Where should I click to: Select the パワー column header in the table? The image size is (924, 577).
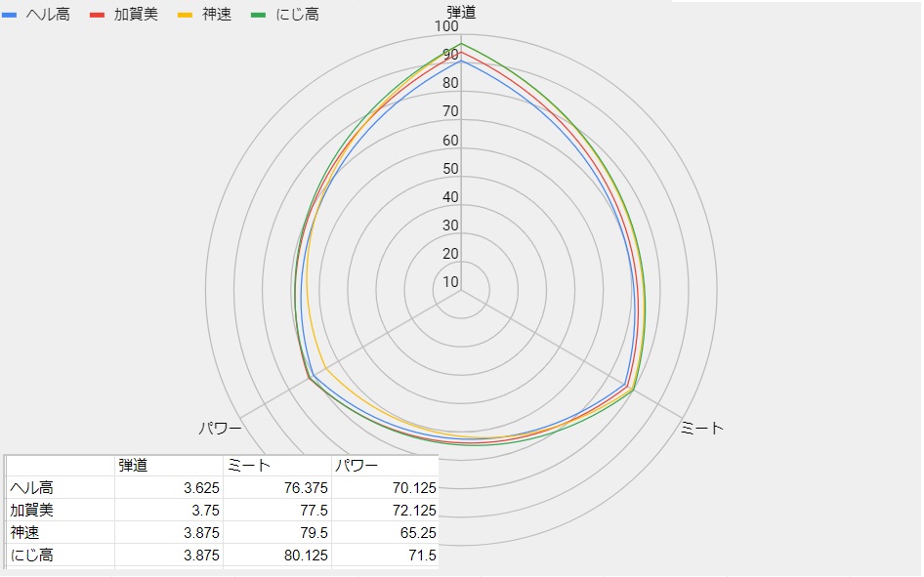tap(357, 466)
